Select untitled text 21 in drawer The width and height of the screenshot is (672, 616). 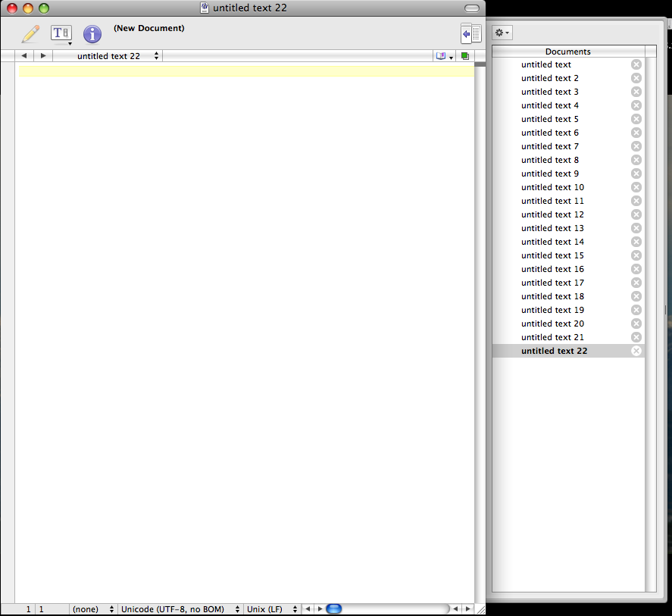[x=568, y=337]
